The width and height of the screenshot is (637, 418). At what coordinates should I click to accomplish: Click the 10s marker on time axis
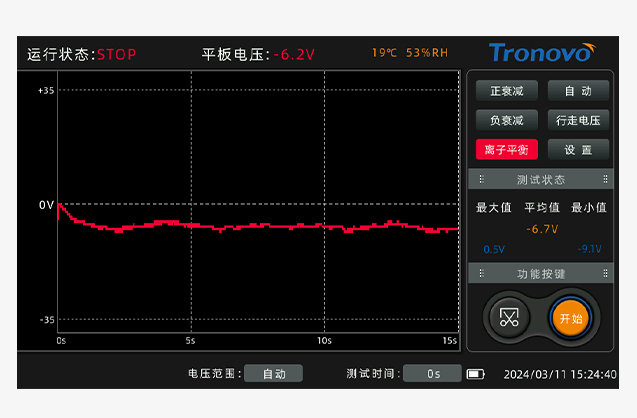pos(324,340)
